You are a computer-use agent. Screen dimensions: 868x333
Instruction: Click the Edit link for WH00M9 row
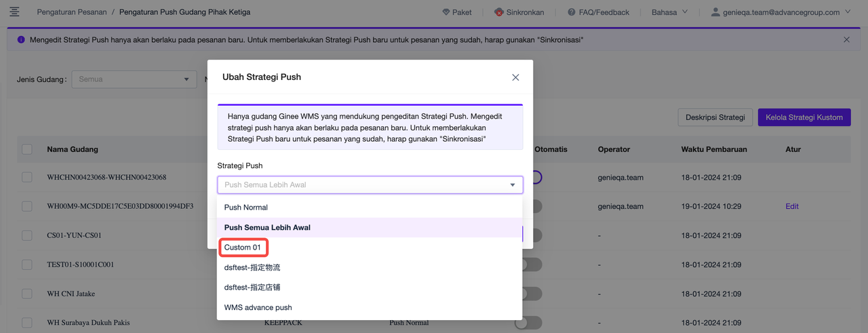791,206
